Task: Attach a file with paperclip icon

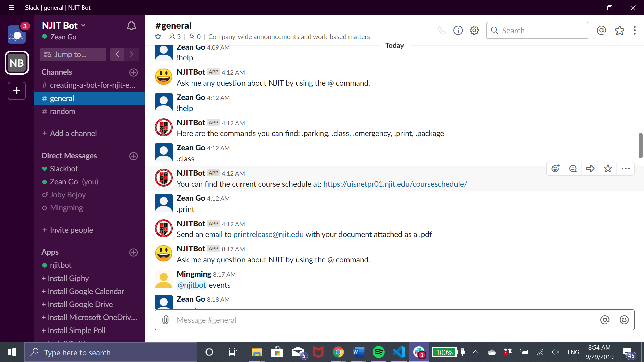Action: [165, 320]
